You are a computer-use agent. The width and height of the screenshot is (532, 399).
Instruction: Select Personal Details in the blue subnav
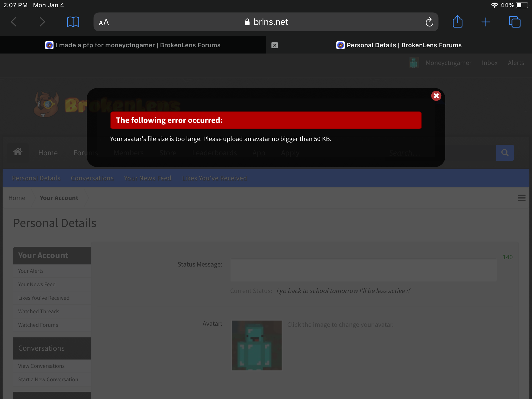(x=36, y=178)
